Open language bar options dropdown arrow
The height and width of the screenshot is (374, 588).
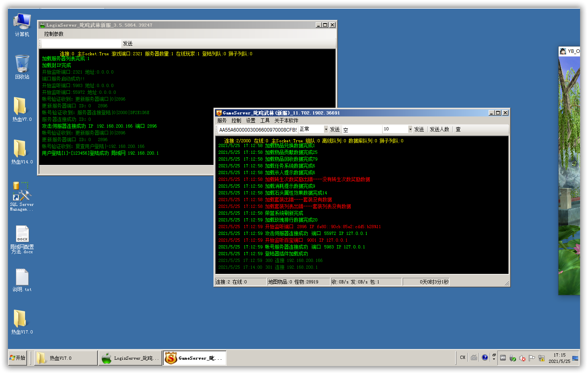pyautogui.click(x=494, y=359)
